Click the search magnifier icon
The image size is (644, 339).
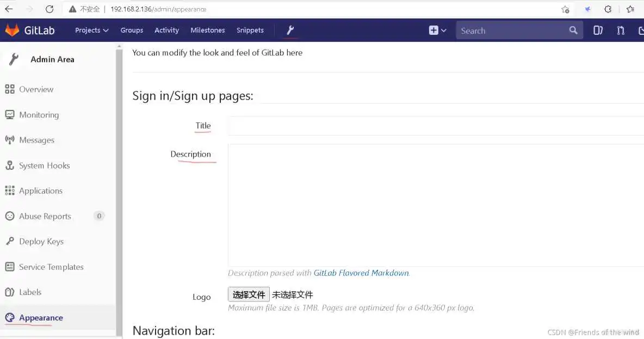(573, 30)
